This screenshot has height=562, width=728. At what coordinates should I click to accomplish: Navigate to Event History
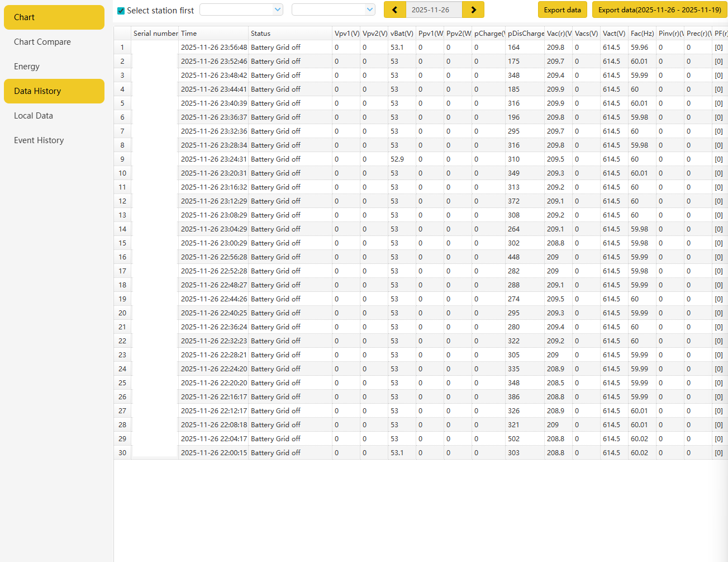[x=39, y=140]
